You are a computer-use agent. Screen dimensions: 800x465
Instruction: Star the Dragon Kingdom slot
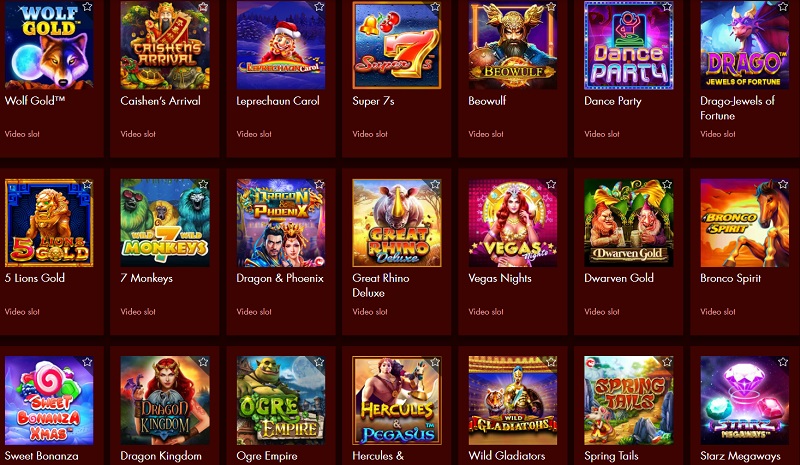[x=203, y=362]
